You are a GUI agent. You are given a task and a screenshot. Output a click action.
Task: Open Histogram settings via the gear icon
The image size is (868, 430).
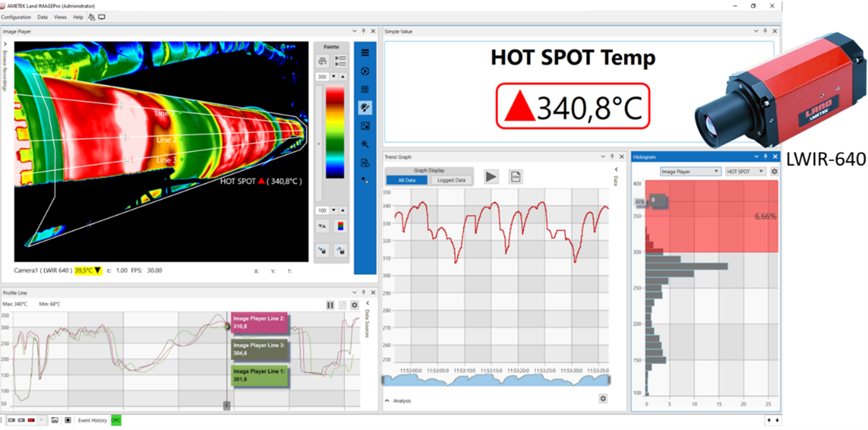pyautogui.click(x=774, y=171)
